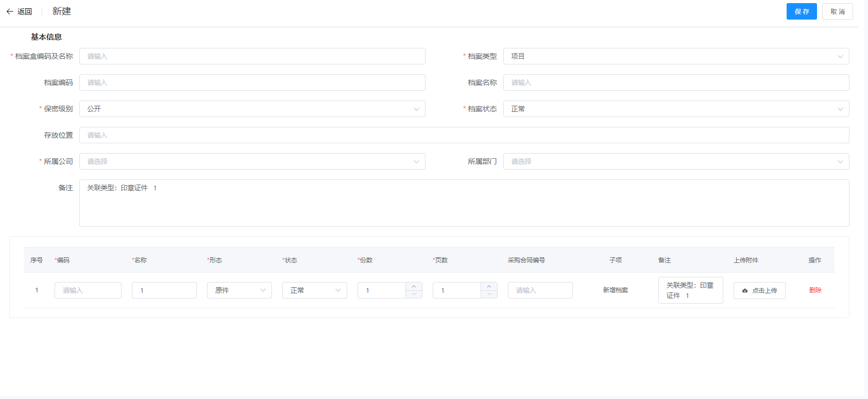868x399 pixels.
Task: Open the 档案类型 dropdown showing 项目
Action: tap(675, 56)
